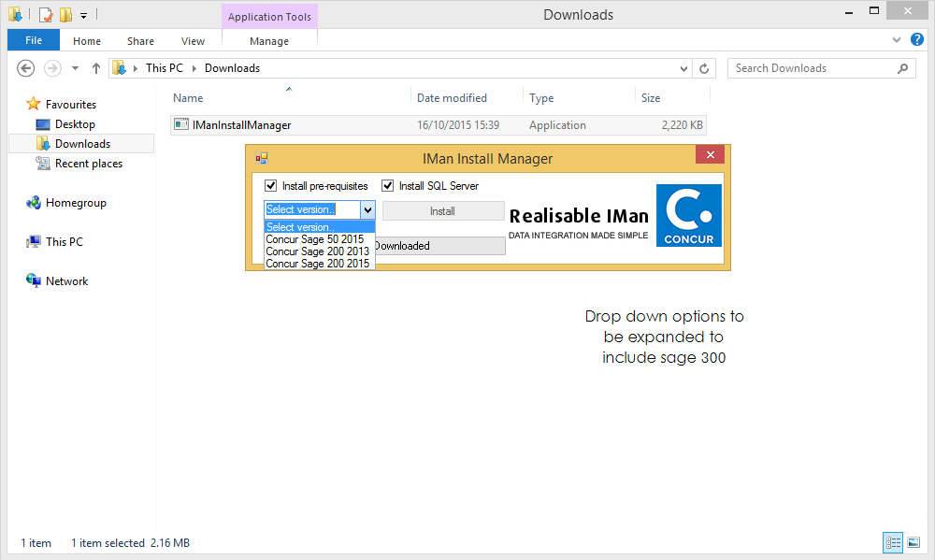Refresh the Downloads folder view
This screenshot has height=560, width=935.
pyautogui.click(x=705, y=68)
